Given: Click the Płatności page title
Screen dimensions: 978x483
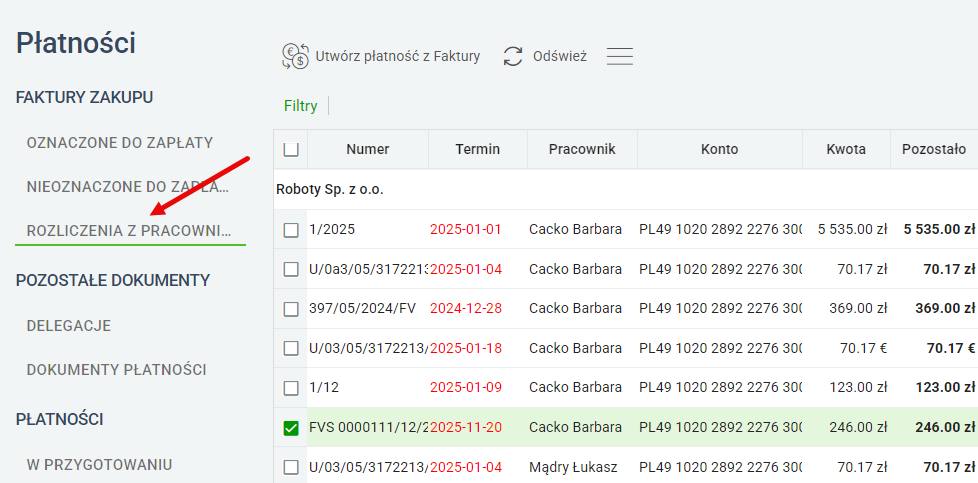Looking at the screenshot, I should [x=75, y=43].
